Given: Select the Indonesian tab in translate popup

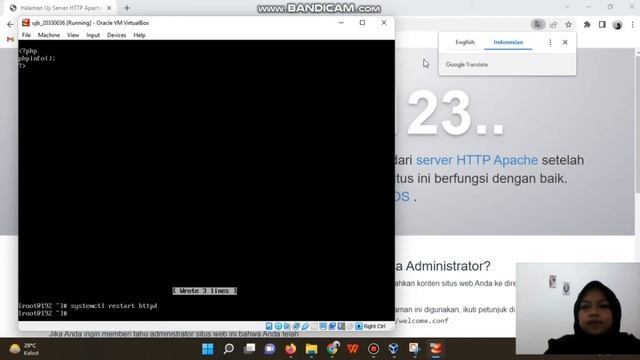Looking at the screenshot, I should (x=508, y=42).
